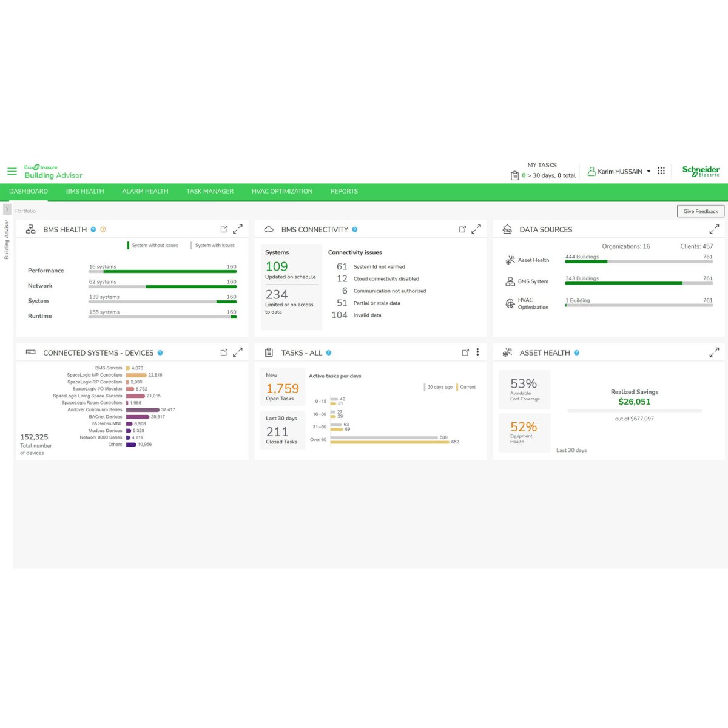
Task: Click the Portfolio breadcrumb
Action: tap(25, 211)
